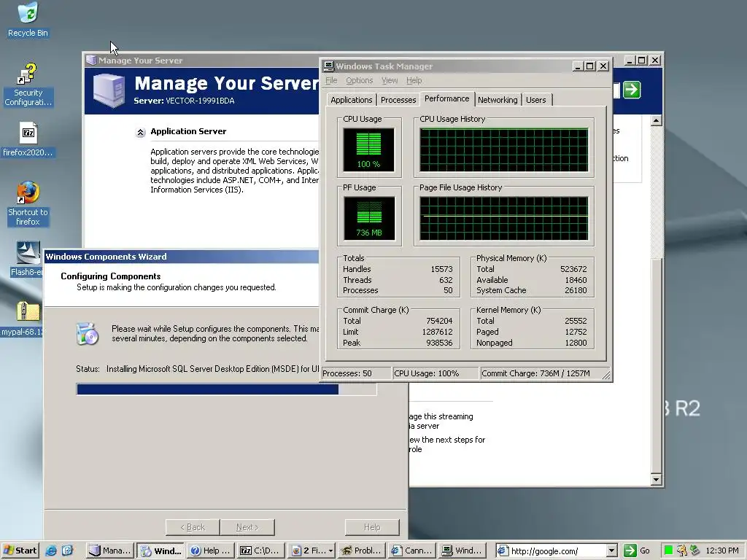Switch to Help taskbar window
747x560 pixels.
[211, 551]
